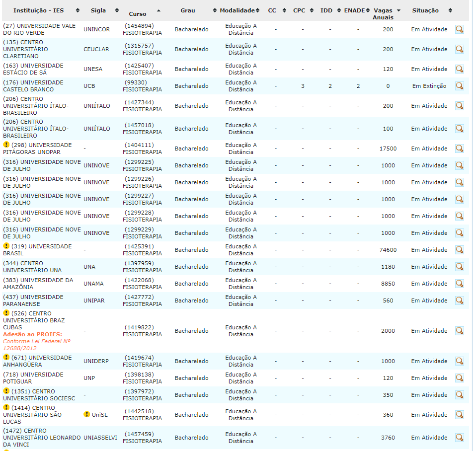Open details magnifier for UNINCOR row
This screenshot has height=451, width=476.
click(459, 29)
